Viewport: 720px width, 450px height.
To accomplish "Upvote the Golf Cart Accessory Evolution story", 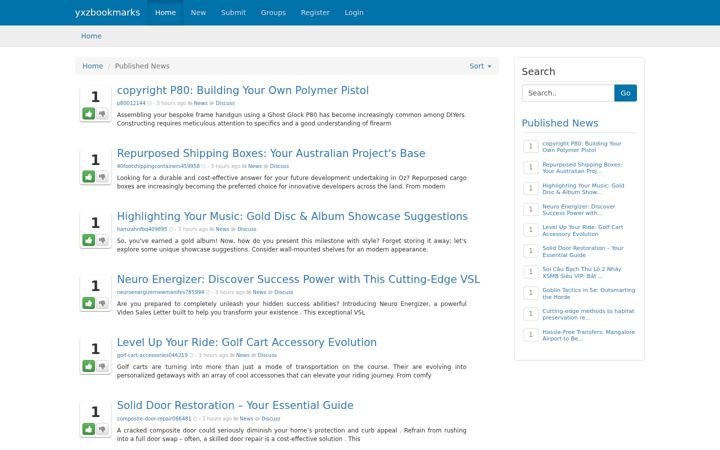I will point(89,366).
